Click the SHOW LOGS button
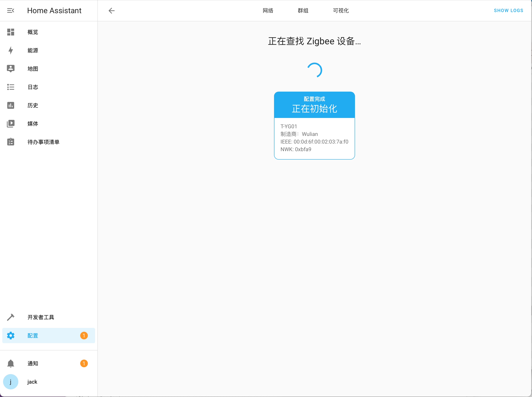Viewport: 532px width, 397px height. (x=508, y=10)
